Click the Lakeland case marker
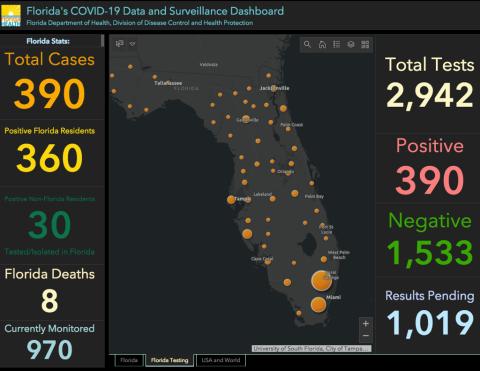The height and width of the screenshot is (371, 480). (273, 199)
